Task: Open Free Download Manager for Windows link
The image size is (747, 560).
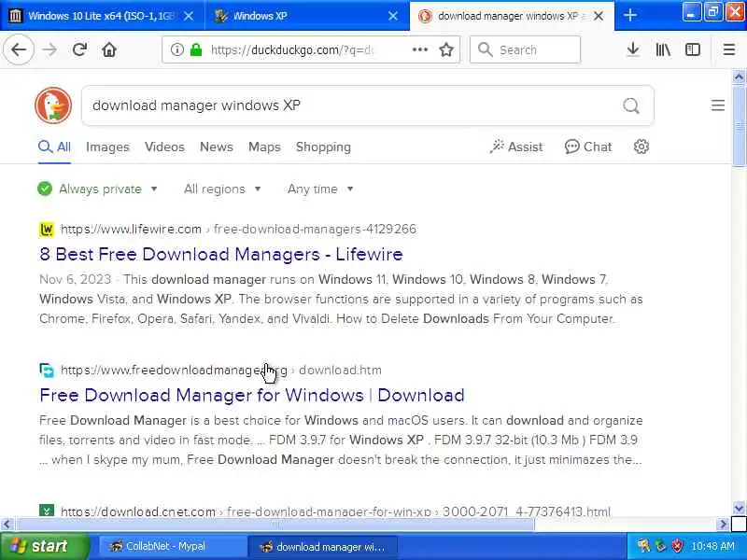Action: [x=251, y=395]
